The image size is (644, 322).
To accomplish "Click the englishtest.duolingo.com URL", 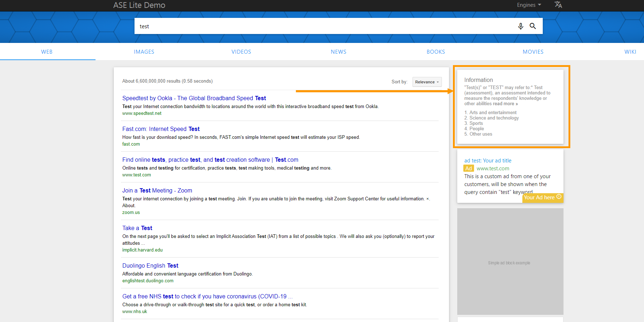I will click(x=148, y=281).
